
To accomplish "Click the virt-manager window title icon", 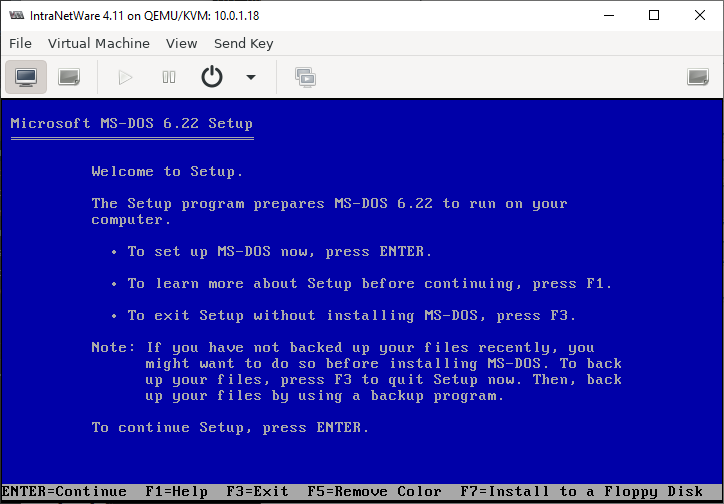I will pos(17,15).
